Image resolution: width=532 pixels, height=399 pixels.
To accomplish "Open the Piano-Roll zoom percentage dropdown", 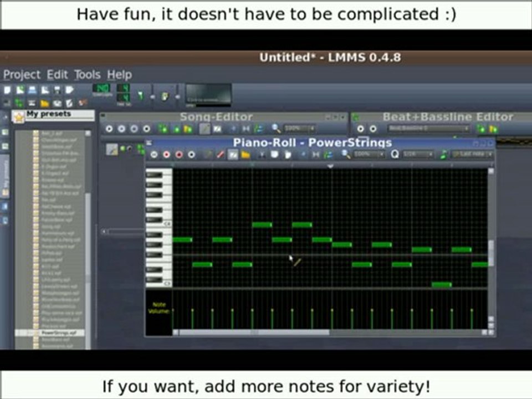I will tap(370, 155).
